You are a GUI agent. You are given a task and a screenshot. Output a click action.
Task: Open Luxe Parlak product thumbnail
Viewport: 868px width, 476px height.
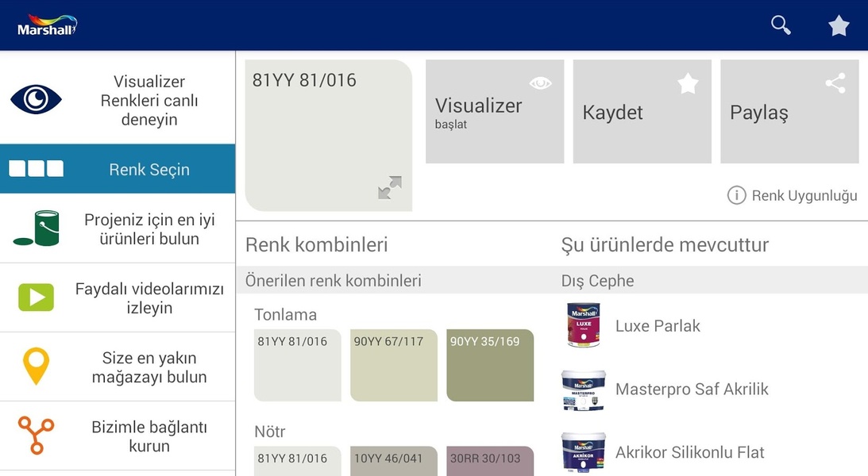pyautogui.click(x=584, y=325)
